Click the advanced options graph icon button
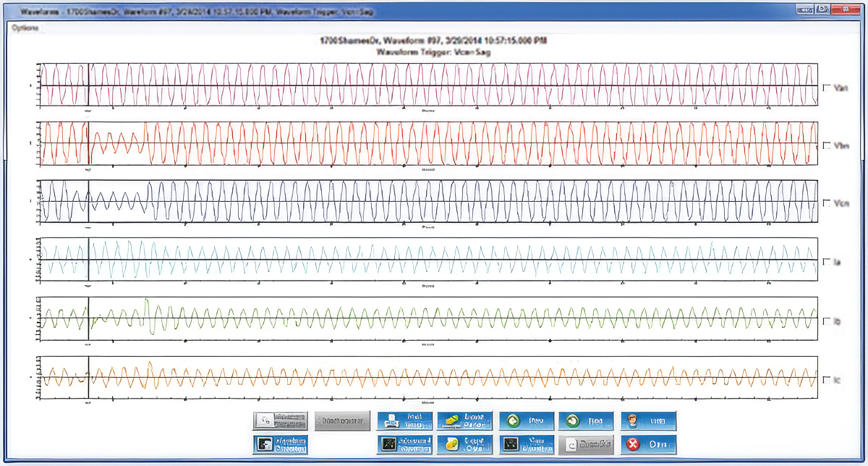This screenshot has width=868, height=466. [406, 444]
